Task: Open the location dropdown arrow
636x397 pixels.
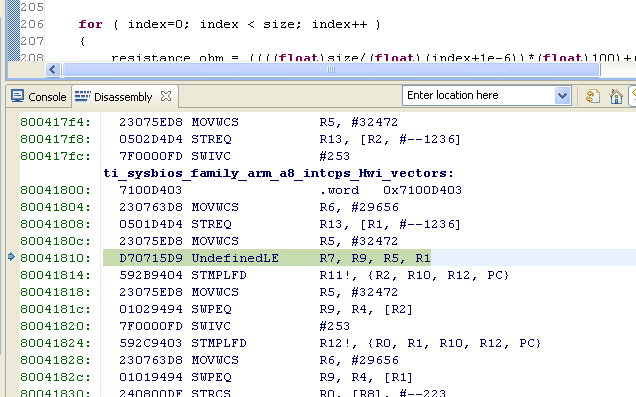Action: pos(562,96)
